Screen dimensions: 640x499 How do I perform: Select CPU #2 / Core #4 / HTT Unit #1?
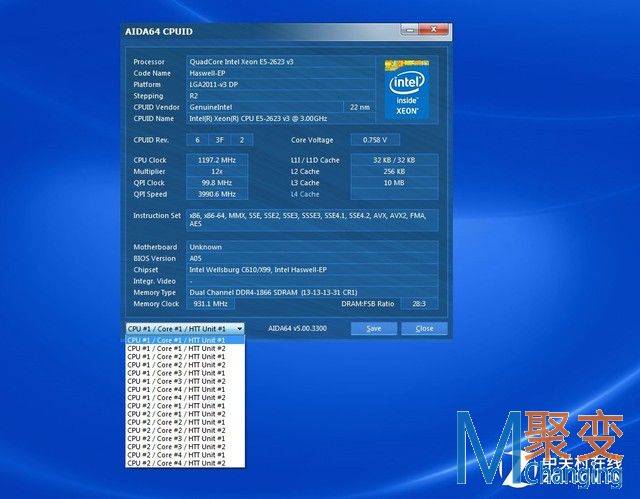coord(185,455)
